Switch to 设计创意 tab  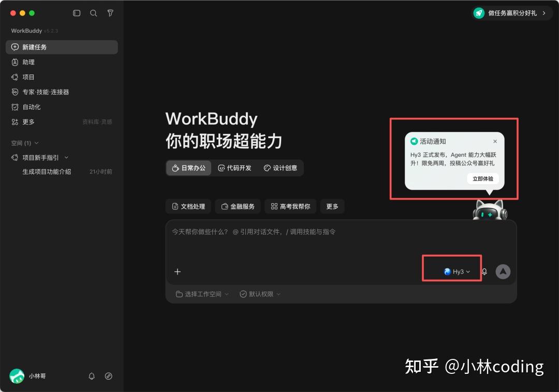280,168
